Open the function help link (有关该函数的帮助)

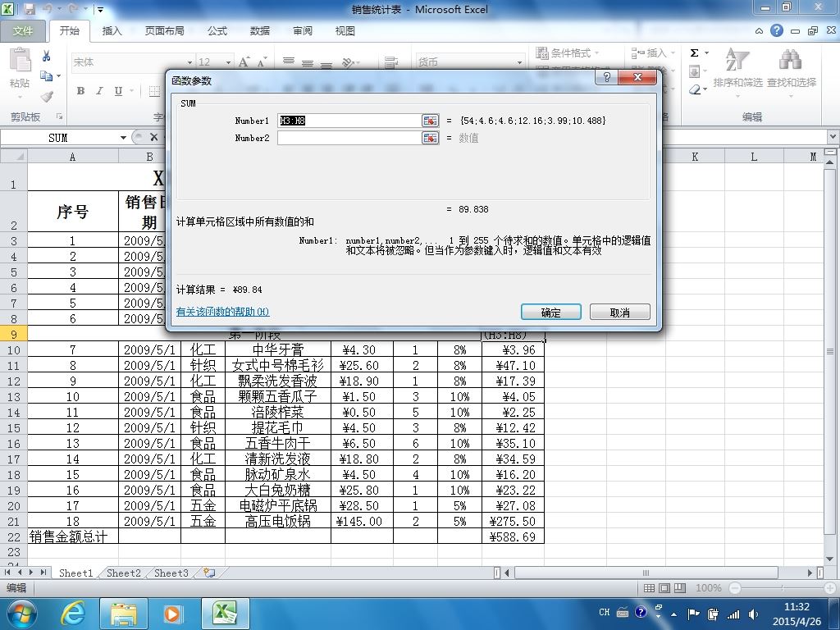click(222, 311)
